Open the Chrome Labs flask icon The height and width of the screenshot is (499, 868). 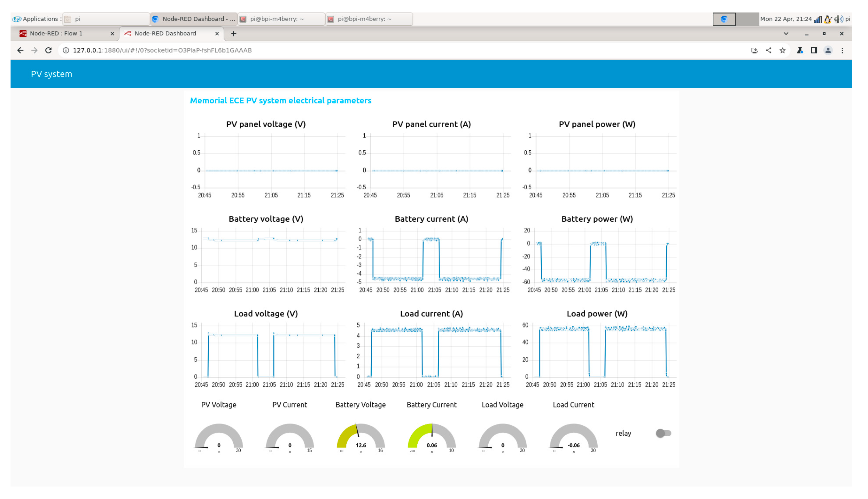tap(800, 51)
